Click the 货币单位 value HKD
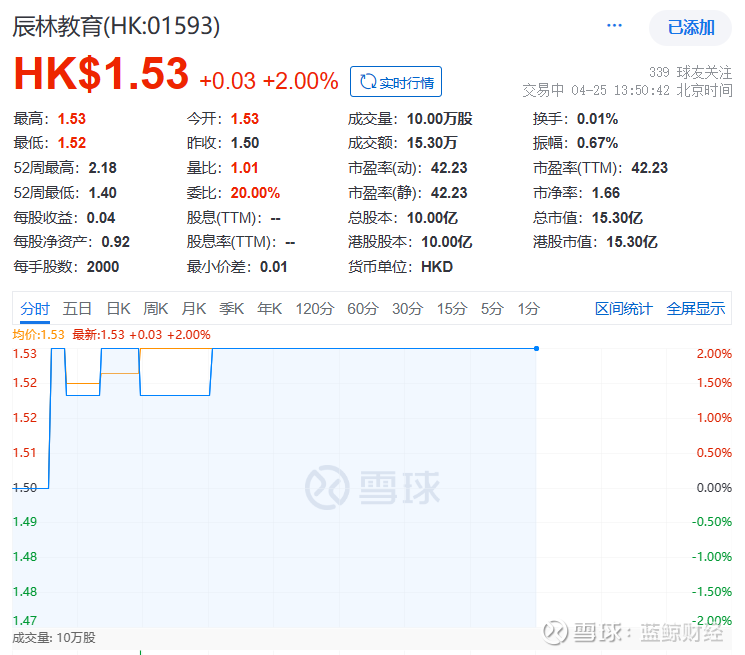 tap(437, 267)
